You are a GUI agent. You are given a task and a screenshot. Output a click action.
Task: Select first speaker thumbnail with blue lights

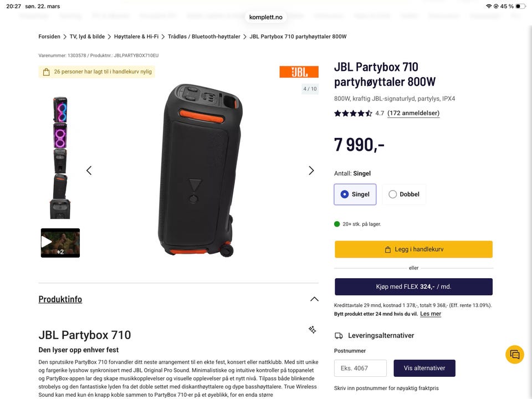[x=60, y=110]
